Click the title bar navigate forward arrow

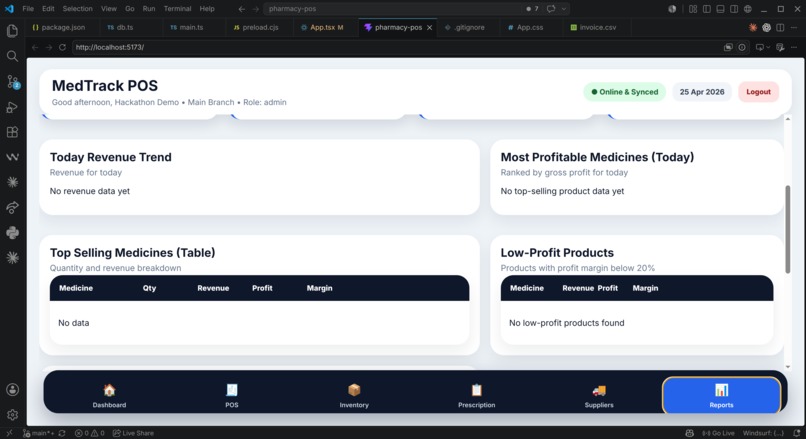point(255,9)
